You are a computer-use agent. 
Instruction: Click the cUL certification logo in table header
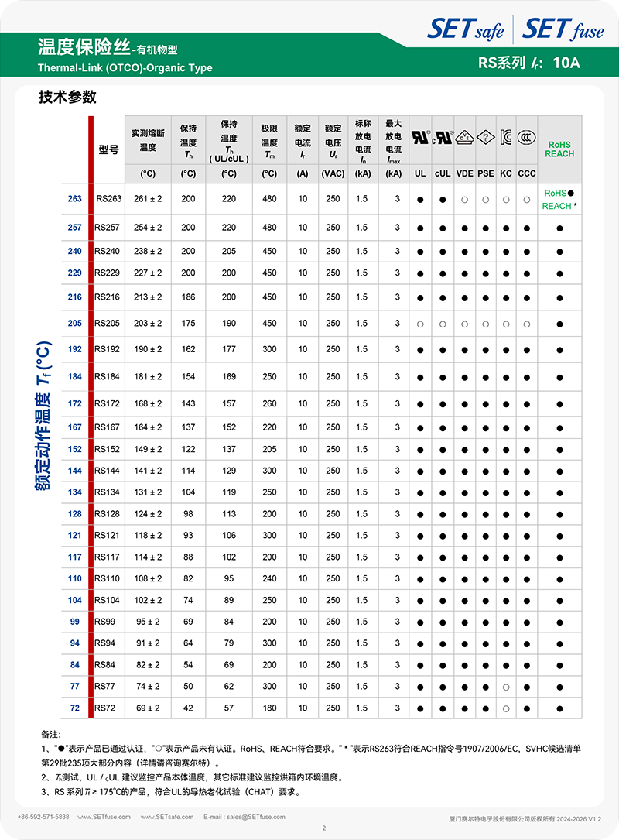[x=443, y=138]
